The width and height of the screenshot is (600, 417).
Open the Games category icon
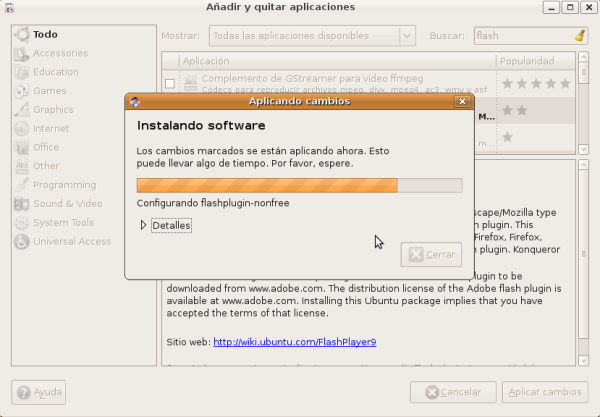pyautogui.click(x=22, y=91)
